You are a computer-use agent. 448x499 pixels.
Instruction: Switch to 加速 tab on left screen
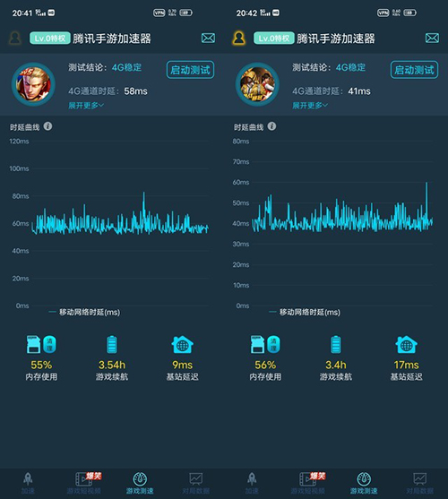click(x=28, y=483)
